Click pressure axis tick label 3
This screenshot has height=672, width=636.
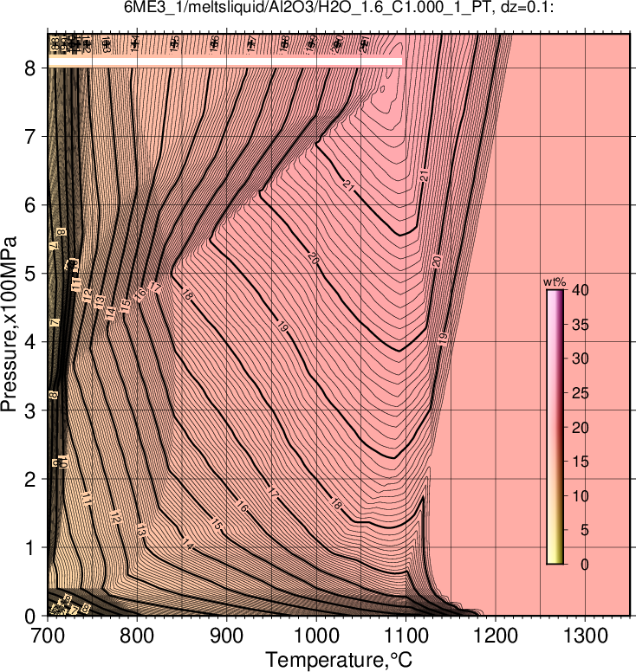pyautogui.click(x=30, y=410)
